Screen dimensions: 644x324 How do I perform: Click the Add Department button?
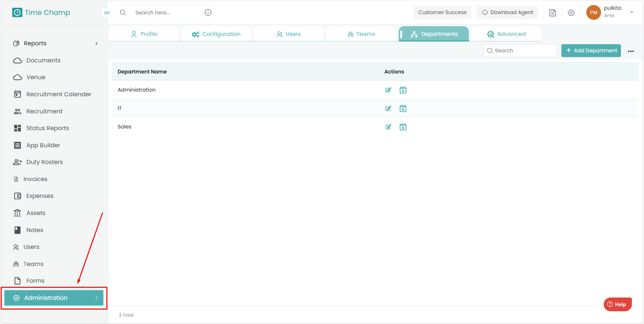coord(591,51)
